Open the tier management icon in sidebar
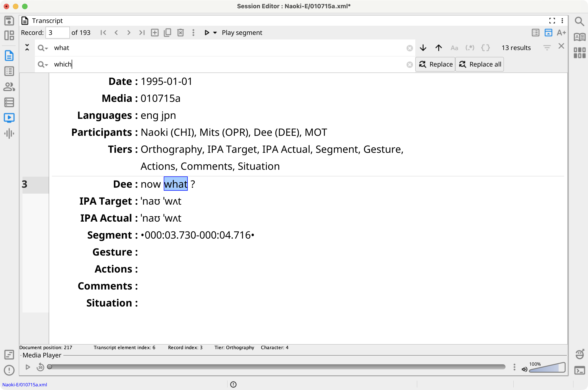 (x=9, y=102)
